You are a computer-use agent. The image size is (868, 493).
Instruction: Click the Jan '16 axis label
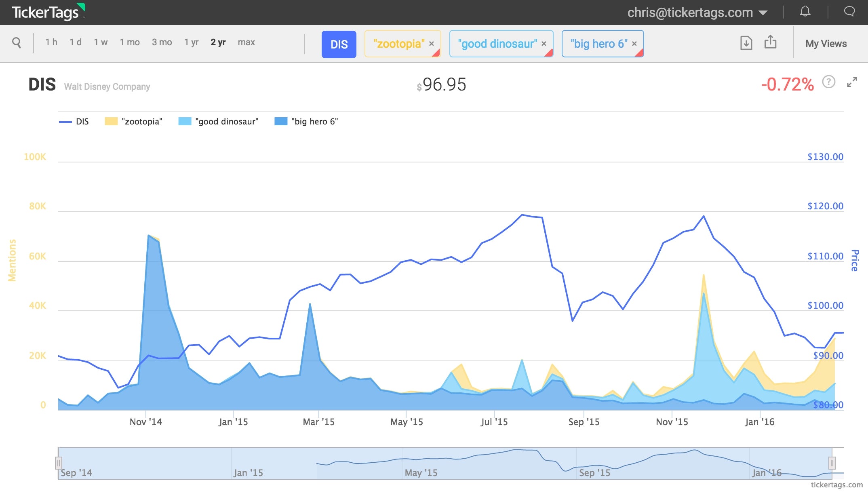[759, 422]
